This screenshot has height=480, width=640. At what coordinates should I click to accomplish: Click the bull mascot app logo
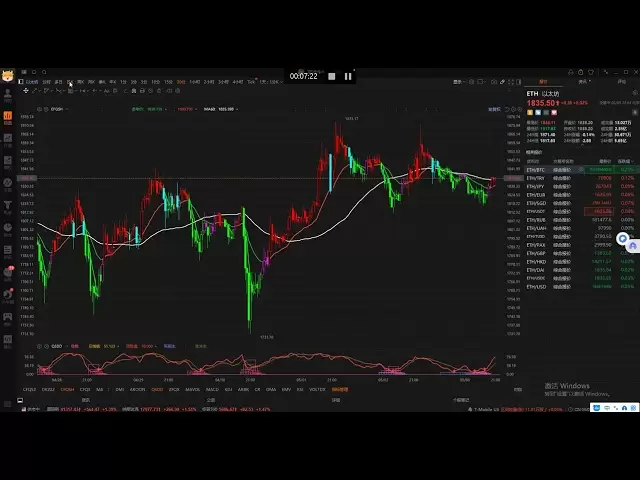coord(8,76)
